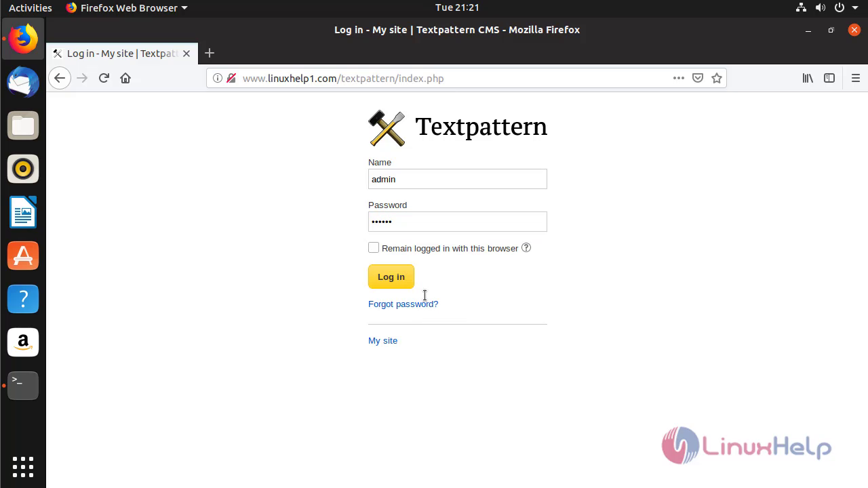This screenshot has width=868, height=488.
Task: Show site information icon in address bar
Action: (218, 78)
